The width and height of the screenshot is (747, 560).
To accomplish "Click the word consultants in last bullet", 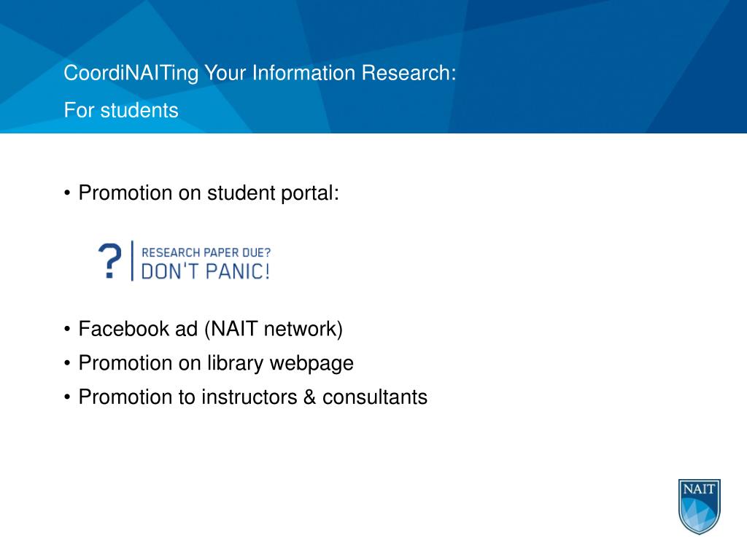I will (375, 397).
